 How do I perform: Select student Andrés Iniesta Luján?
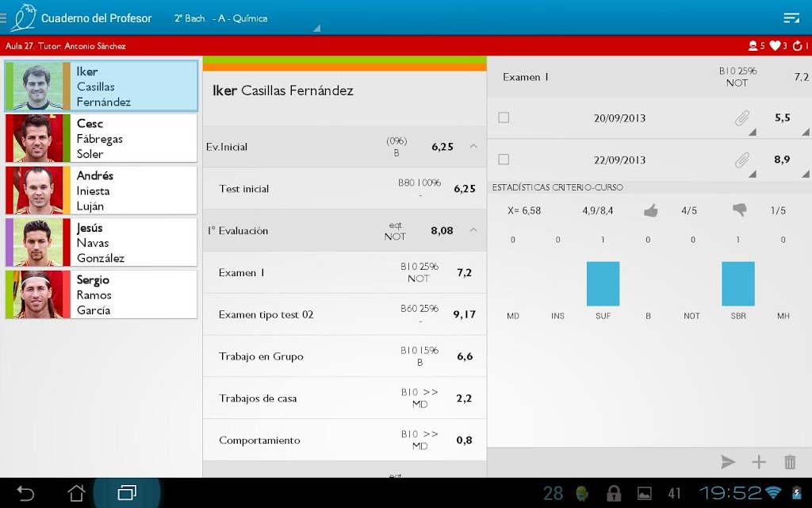click(x=101, y=190)
